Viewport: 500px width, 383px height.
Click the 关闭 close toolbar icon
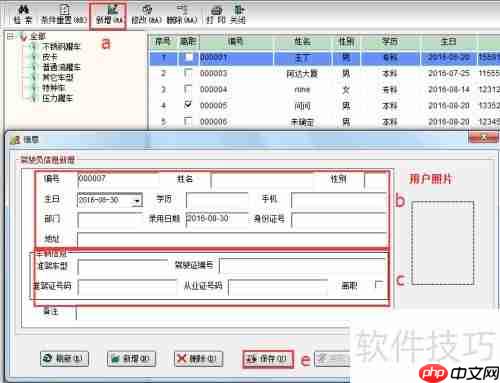click(x=238, y=15)
